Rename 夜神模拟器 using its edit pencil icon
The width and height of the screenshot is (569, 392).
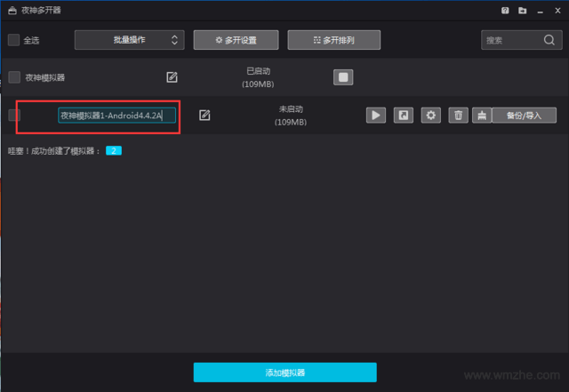[x=172, y=77]
